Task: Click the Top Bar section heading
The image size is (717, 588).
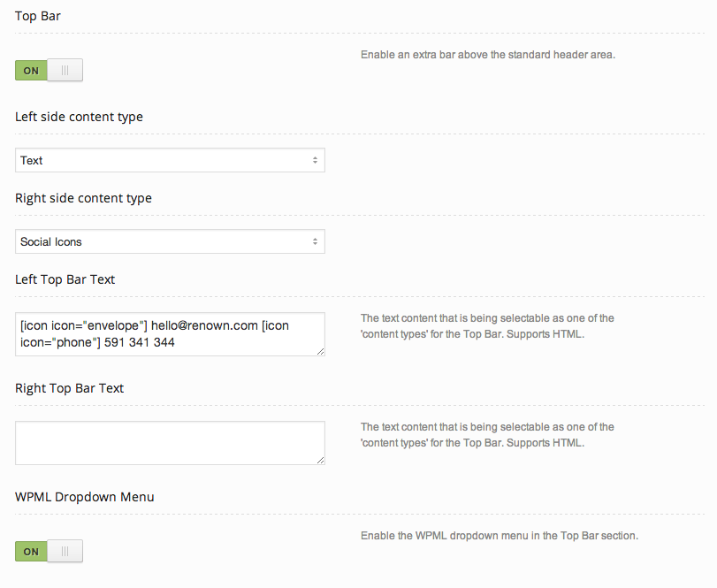Action: pos(38,16)
